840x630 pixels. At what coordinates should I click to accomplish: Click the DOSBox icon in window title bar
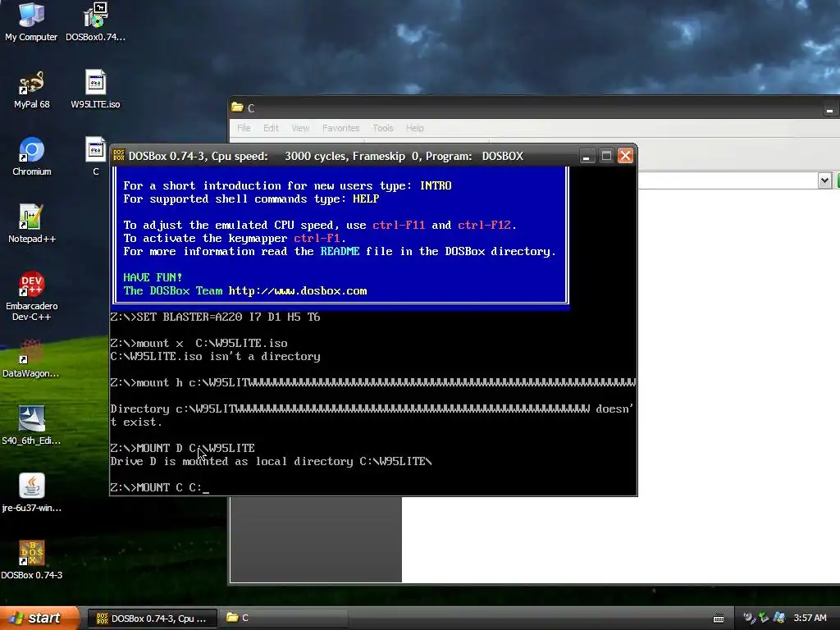pyautogui.click(x=119, y=156)
